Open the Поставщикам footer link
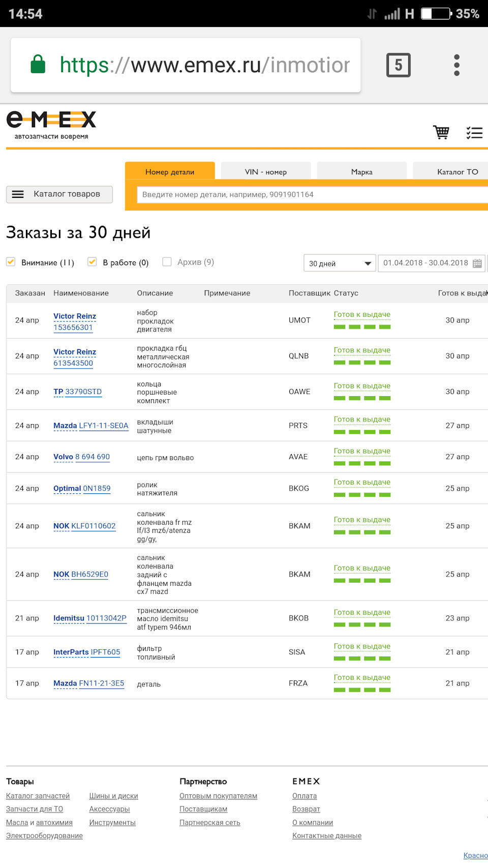The width and height of the screenshot is (488, 868). 203,809
